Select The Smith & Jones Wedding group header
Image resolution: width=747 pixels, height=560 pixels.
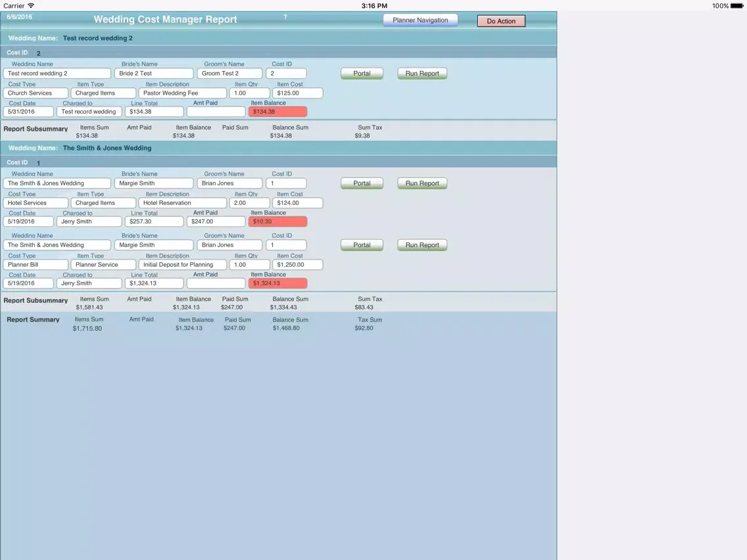(x=278, y=148)
